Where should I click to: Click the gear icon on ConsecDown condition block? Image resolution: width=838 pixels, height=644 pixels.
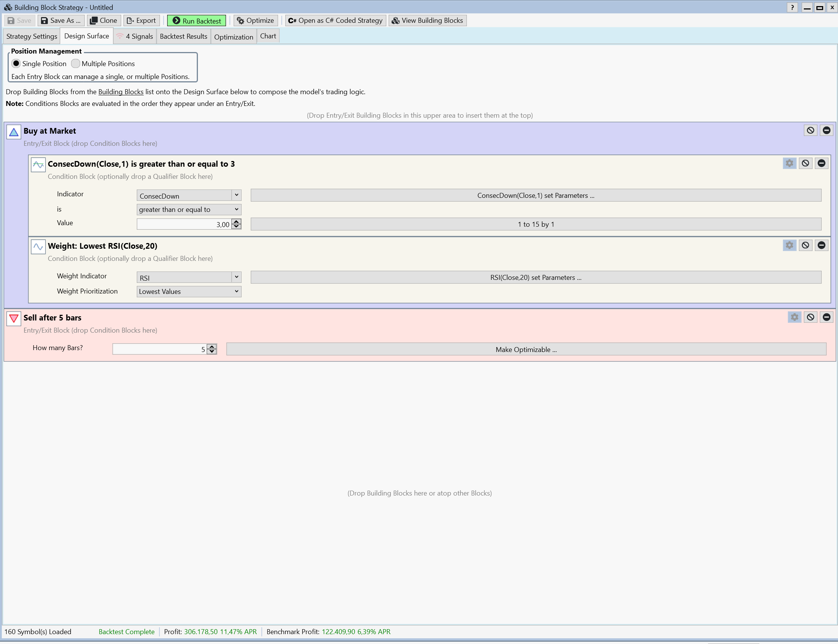[x=789, y=163]
